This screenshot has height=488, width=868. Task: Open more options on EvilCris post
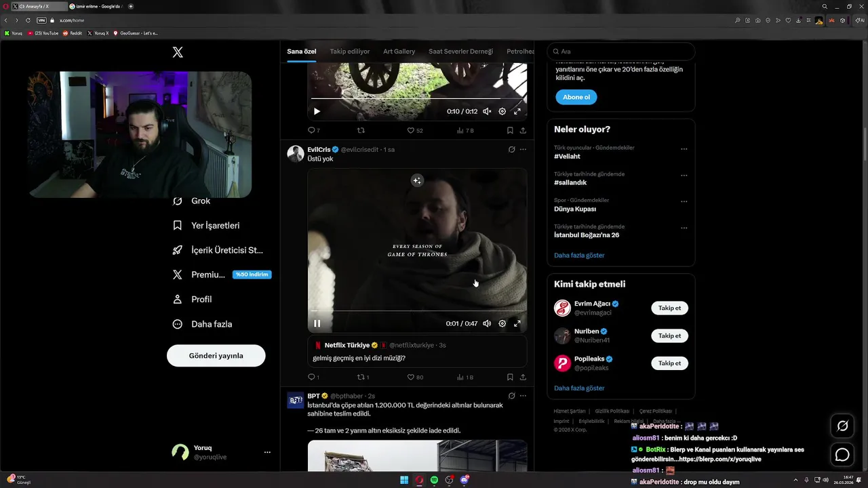pos(523,149)
